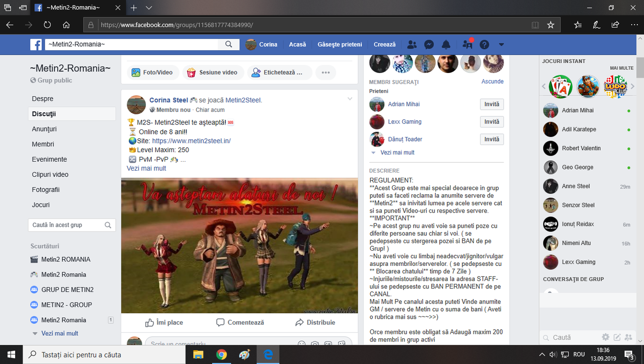Open more composer options (three dots)
This screenshot has width=644, height=364.
(326, 72)
